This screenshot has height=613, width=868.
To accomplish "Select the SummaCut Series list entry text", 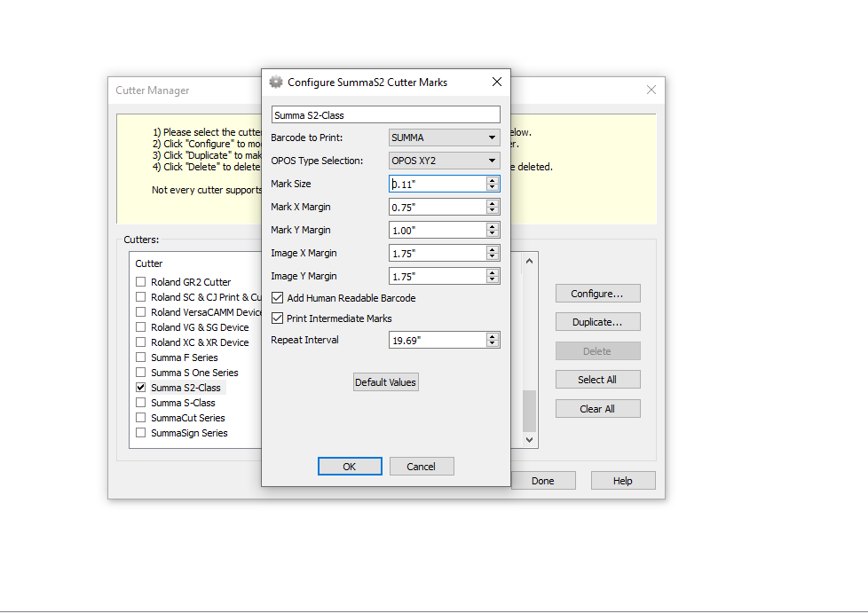I will click(188, 417).
